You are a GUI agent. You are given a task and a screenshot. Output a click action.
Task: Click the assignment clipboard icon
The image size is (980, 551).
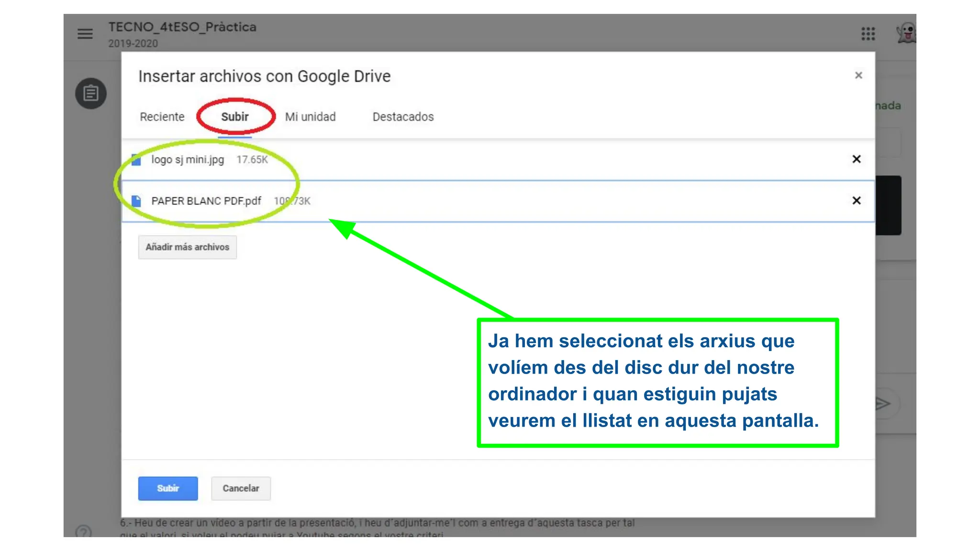pos(91,93)
